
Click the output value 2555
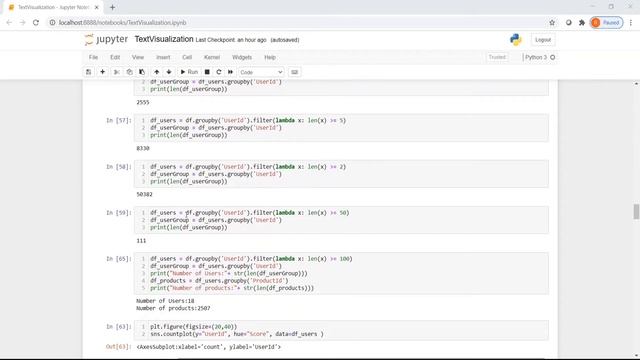click(143, 102)
